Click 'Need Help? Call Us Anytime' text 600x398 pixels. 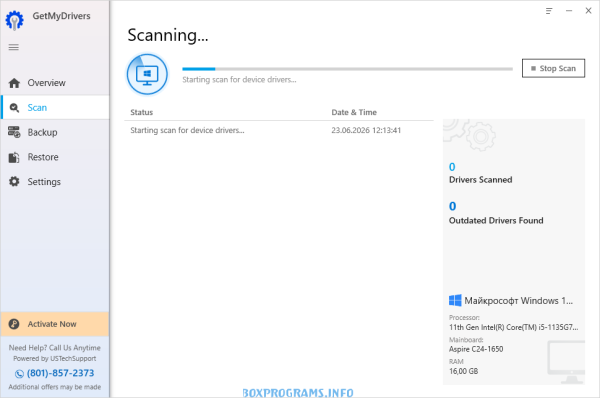(55, 348)
